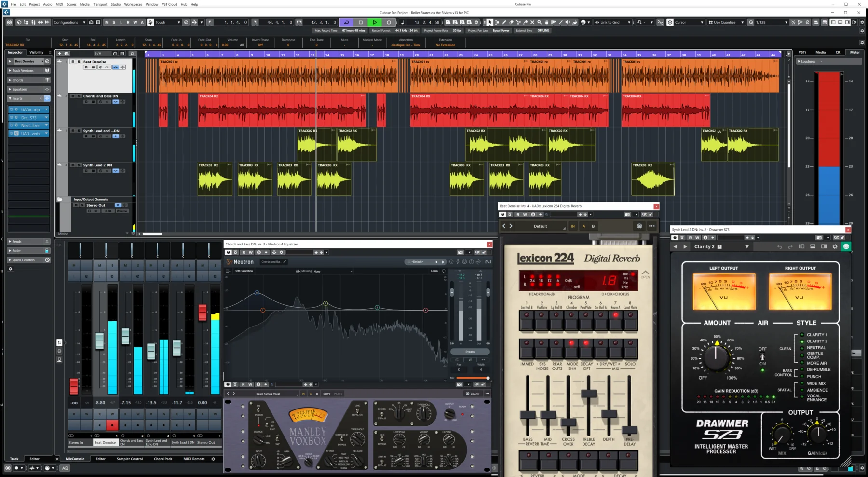Mute the Beat Denoise track
This screenshot has height=477, width=868.
coord(72,62)
